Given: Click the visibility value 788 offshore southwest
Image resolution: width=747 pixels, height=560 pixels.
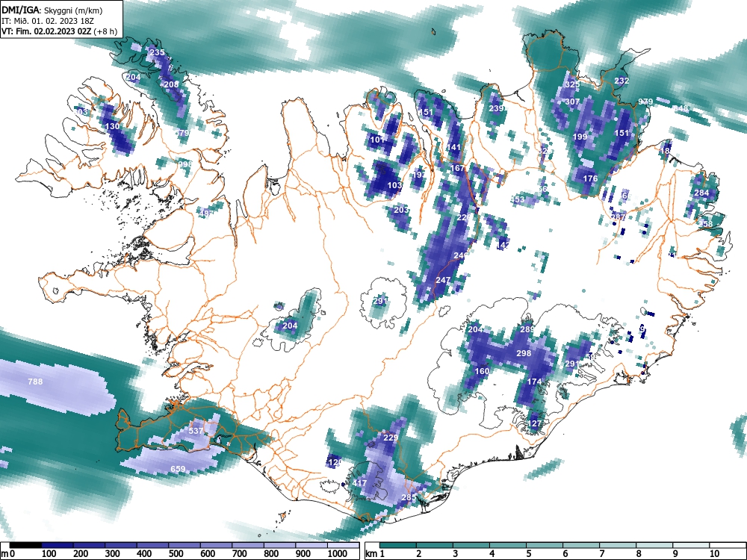Looking at the screenshot, I should (x=35, y=382).
